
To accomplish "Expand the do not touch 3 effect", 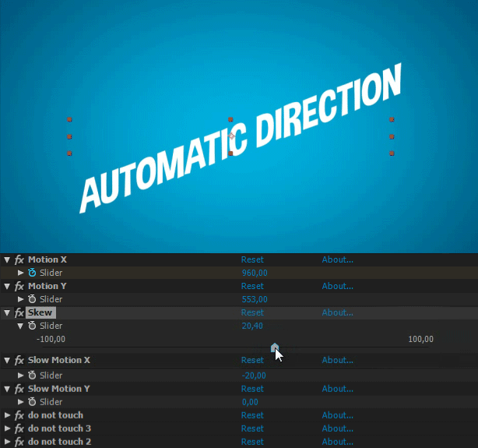I will [x=7, y=429].
